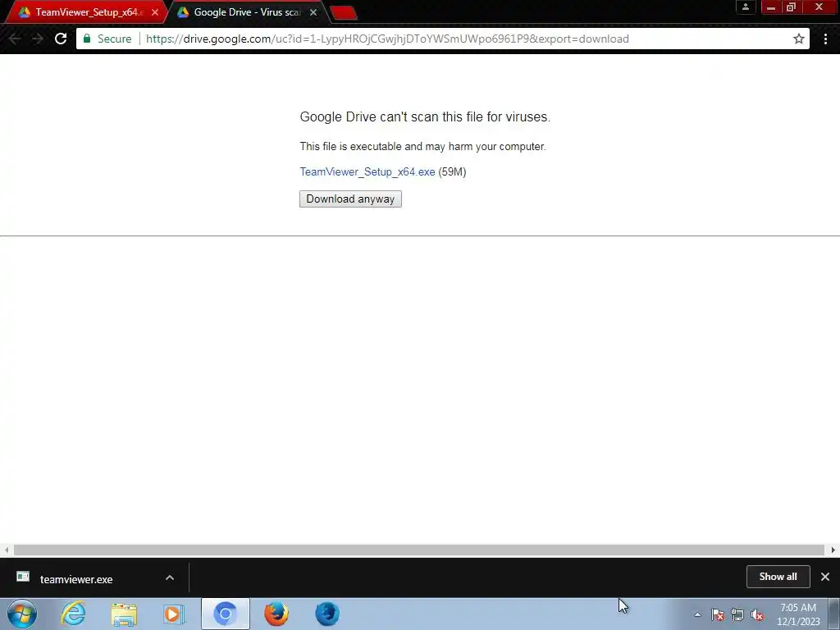
Task: Close the Google Drive - Virus scan tab
Action: click(x=313, y=11)
